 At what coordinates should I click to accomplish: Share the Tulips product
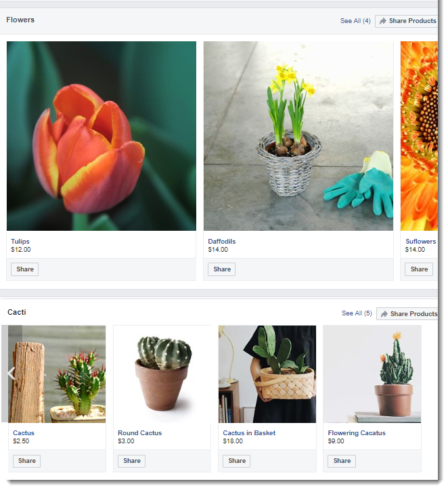coord(24,269)
